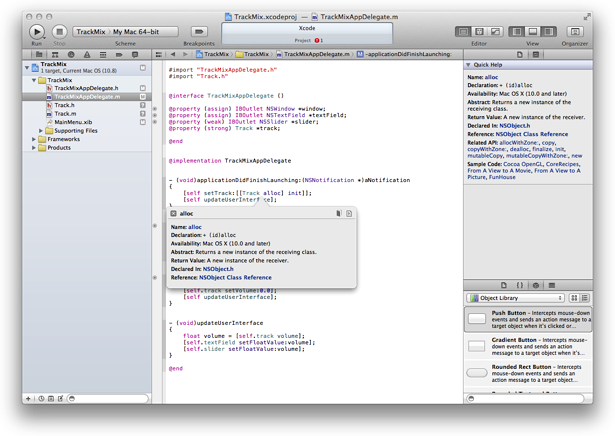Screen dimensions: 615x436
Task: Toggle the utilities pane view button
Action: pos(549,31)
